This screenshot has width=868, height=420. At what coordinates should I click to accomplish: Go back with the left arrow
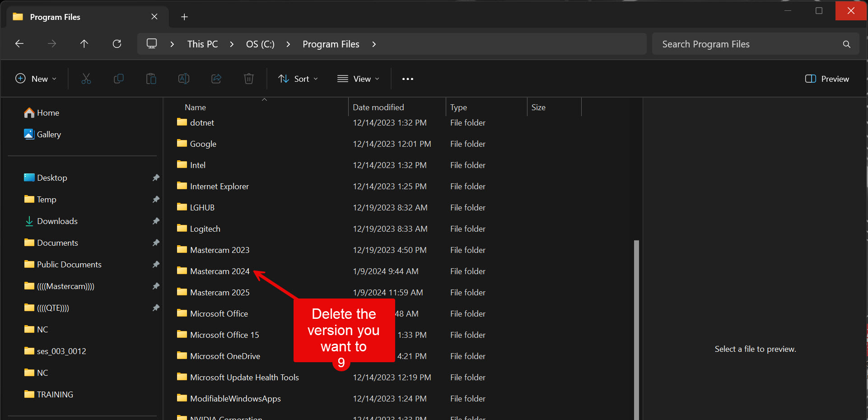[19, 44]
